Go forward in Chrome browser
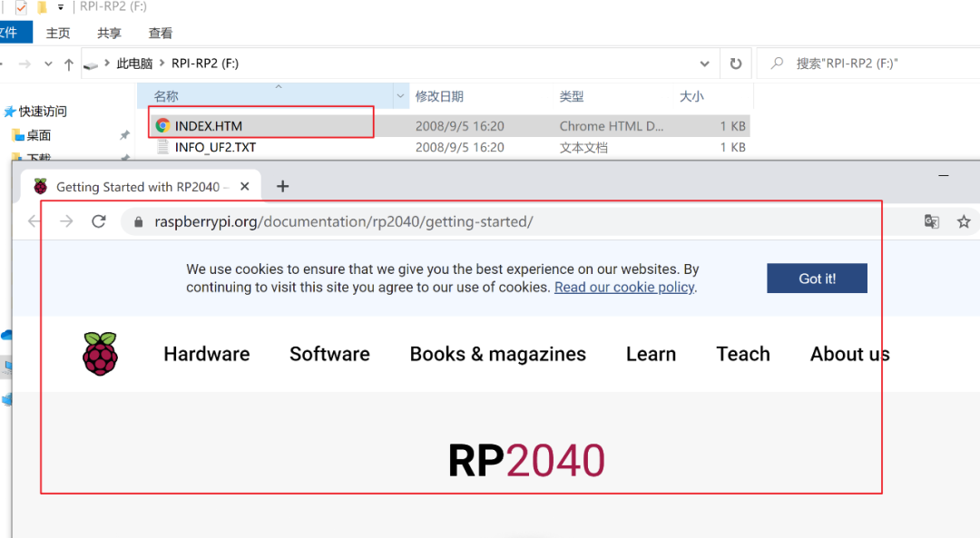Viewport: 980px width, 538px height. coord(66,221)
